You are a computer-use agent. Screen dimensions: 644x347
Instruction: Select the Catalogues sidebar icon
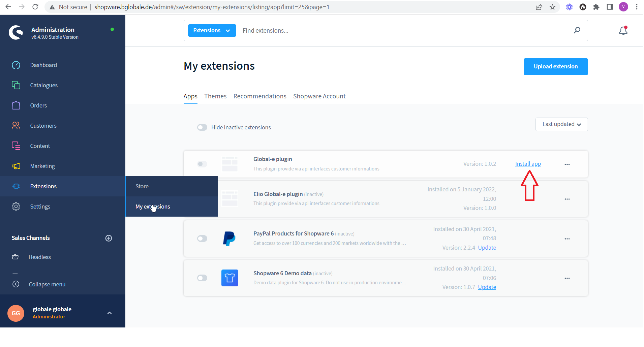click(16, 85)
